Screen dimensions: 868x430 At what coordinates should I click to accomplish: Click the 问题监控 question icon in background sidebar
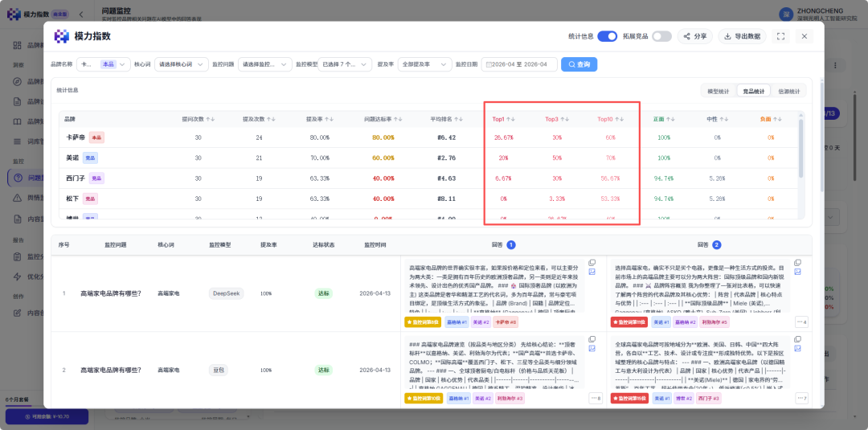point(17,178)
